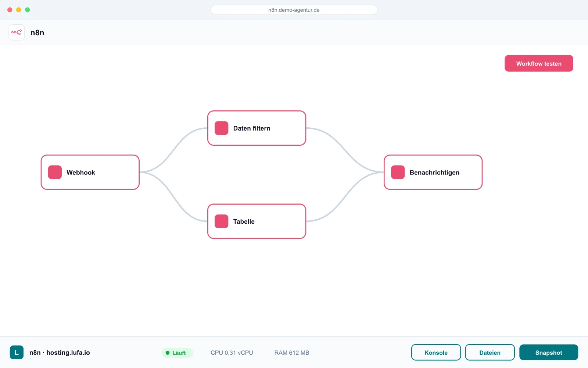Create a Snapshot
The width and height of the screenshot is (588, 368).
(549, 352)
